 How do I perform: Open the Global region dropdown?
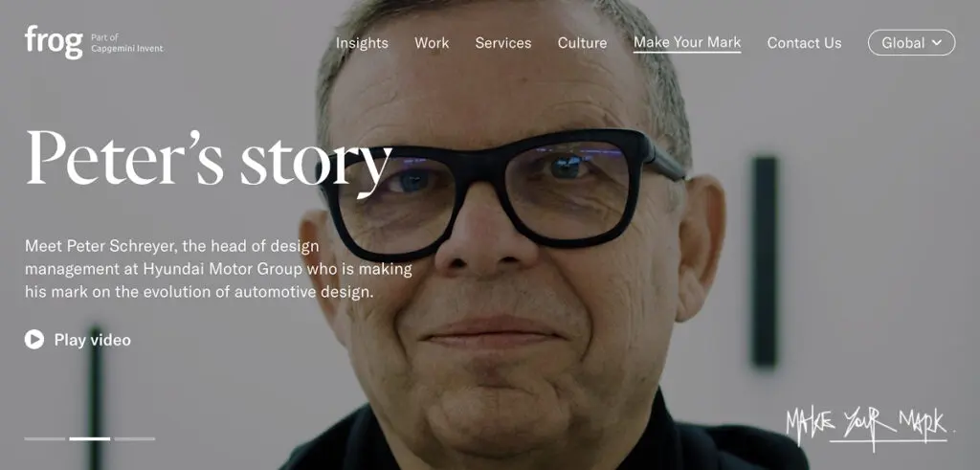911,42
